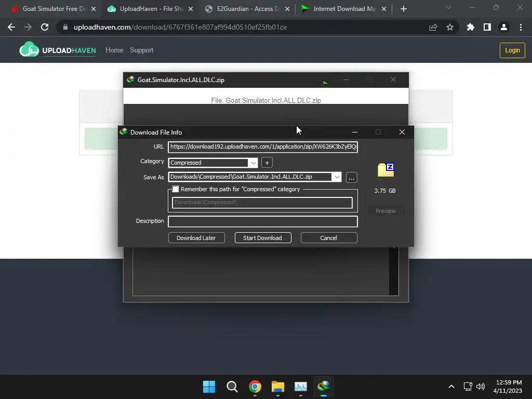Open the tab search chevron
The height and width of the screenshot is (399, 532).
coord(448,7)
